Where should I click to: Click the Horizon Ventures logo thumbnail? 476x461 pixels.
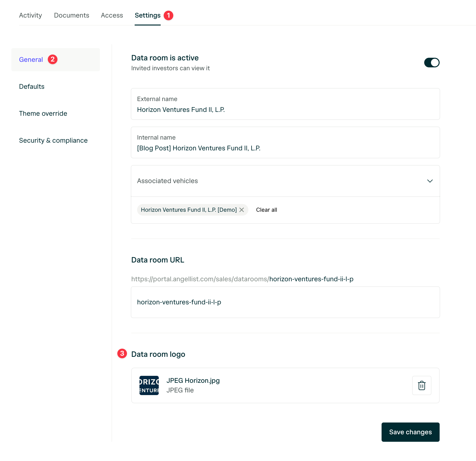pyautogui.click(x=149, y=385)
